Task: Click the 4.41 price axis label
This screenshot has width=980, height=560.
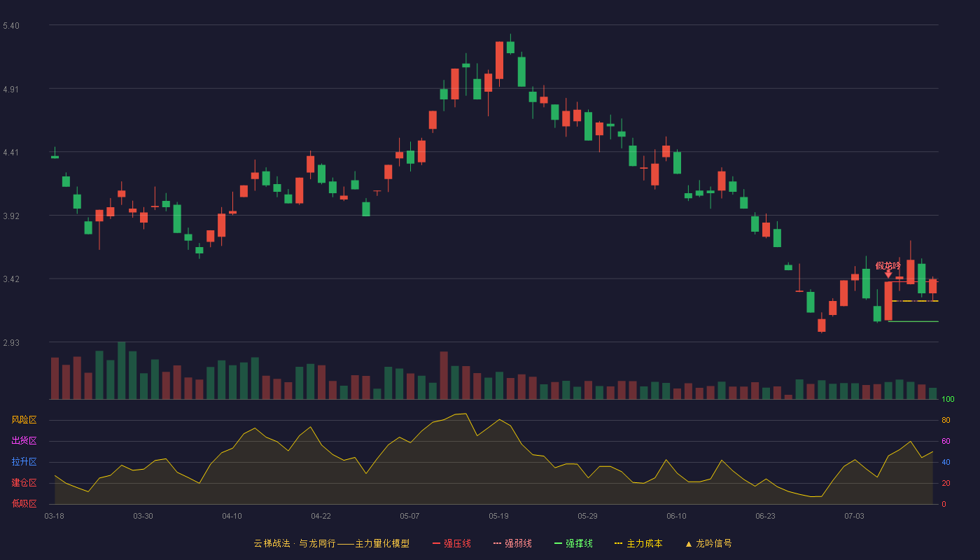Action: [11, 153]
